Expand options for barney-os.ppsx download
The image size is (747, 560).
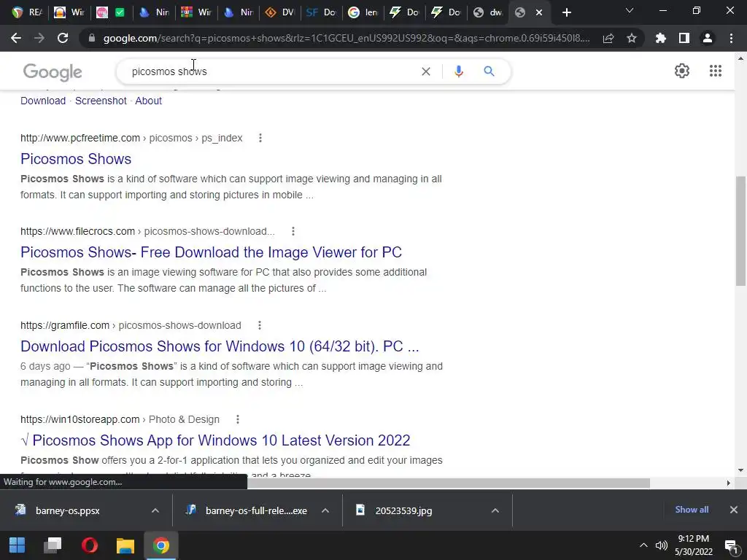[155, 510]
